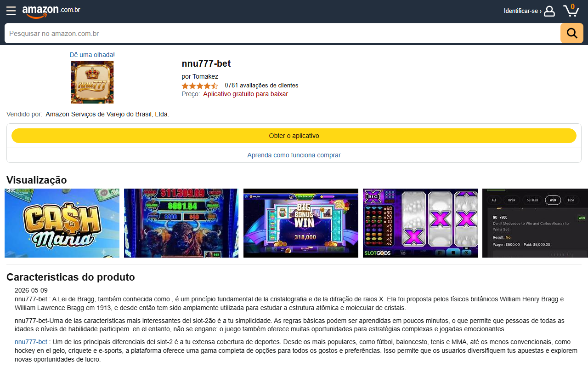Click the user account profile icon
Screen dimensions: 588x368
(549, 11)
